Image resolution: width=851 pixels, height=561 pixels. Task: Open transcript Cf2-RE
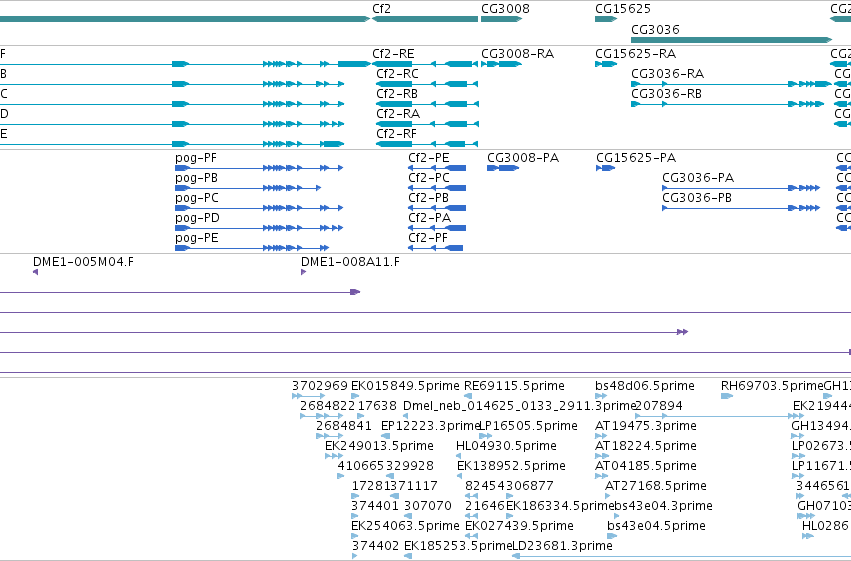tap(425, 64)
